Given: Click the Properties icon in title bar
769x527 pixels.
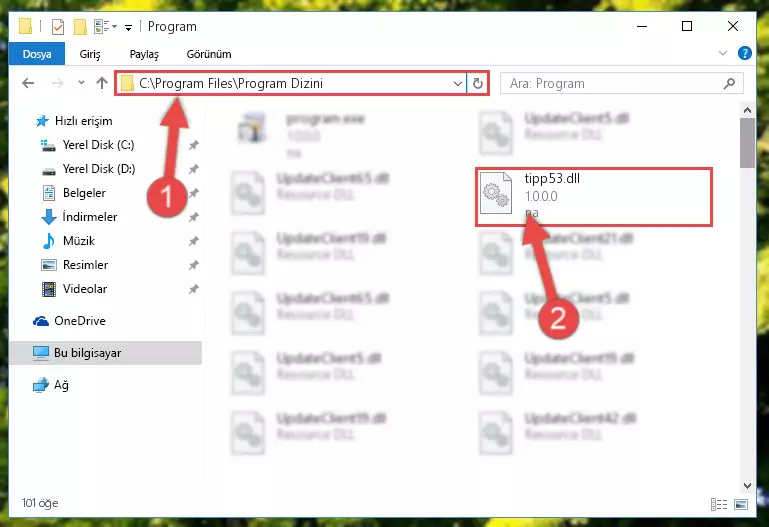Looking at the screenshot, I should click(x=58, y=26).
